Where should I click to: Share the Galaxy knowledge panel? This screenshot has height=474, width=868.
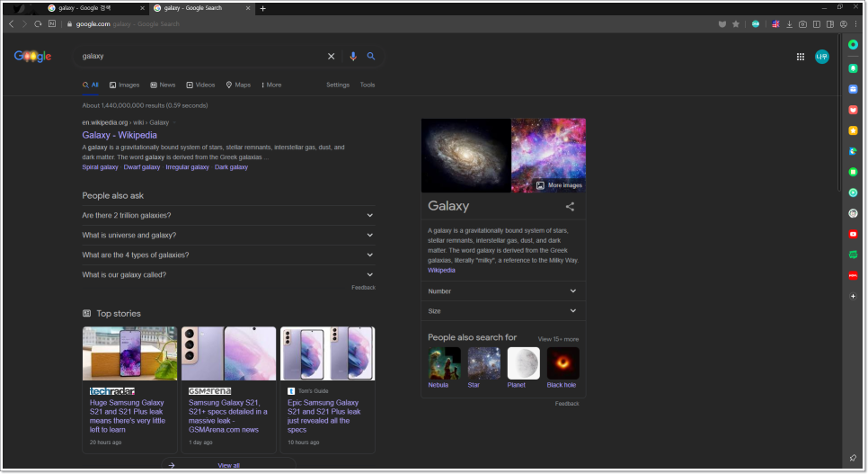[x=570, y=207]
